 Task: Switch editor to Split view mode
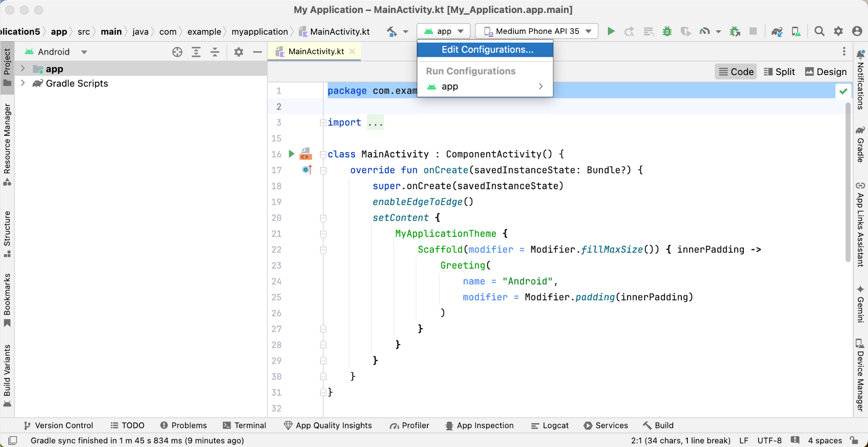pos(779,72)
